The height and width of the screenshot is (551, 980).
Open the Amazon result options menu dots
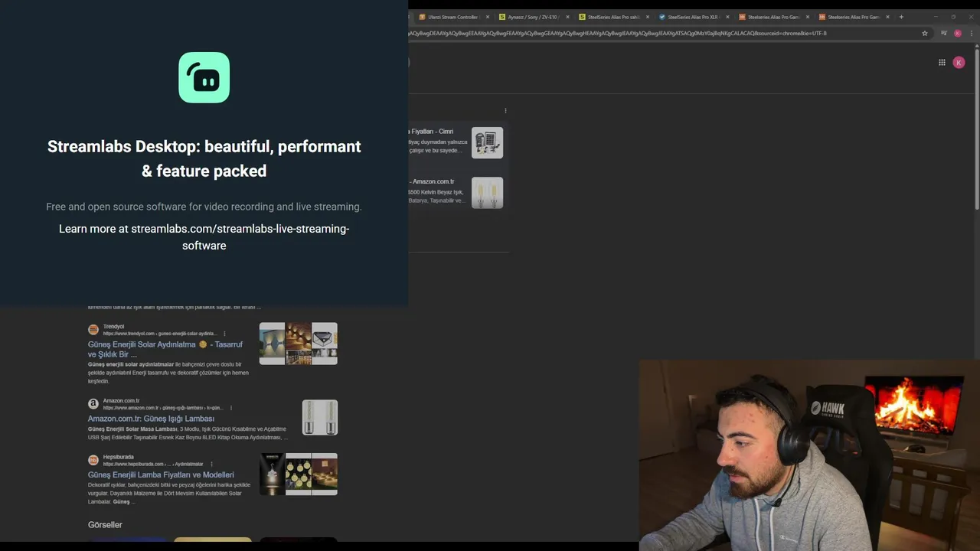point(230,408)
